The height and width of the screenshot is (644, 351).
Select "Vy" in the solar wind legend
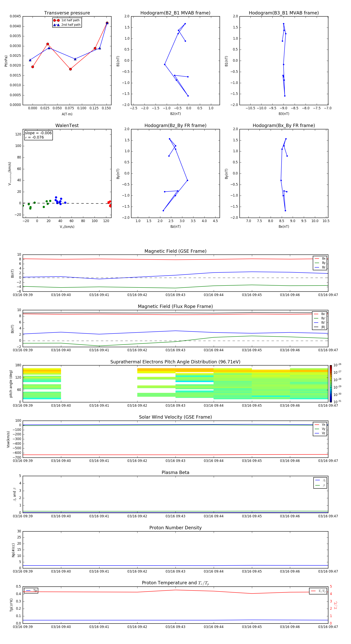[320, 429]
